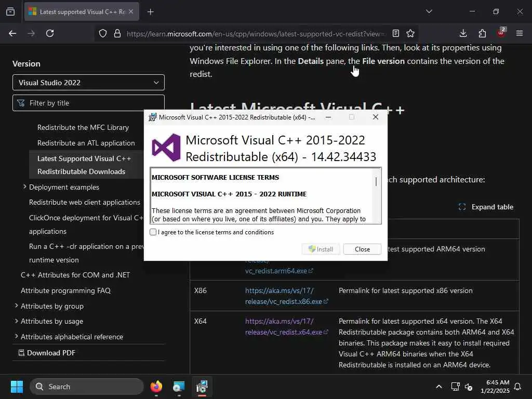The image size is (532, 399).
Task: Close the Latest supported Visual C++ tab
Action: coord(131,11)
